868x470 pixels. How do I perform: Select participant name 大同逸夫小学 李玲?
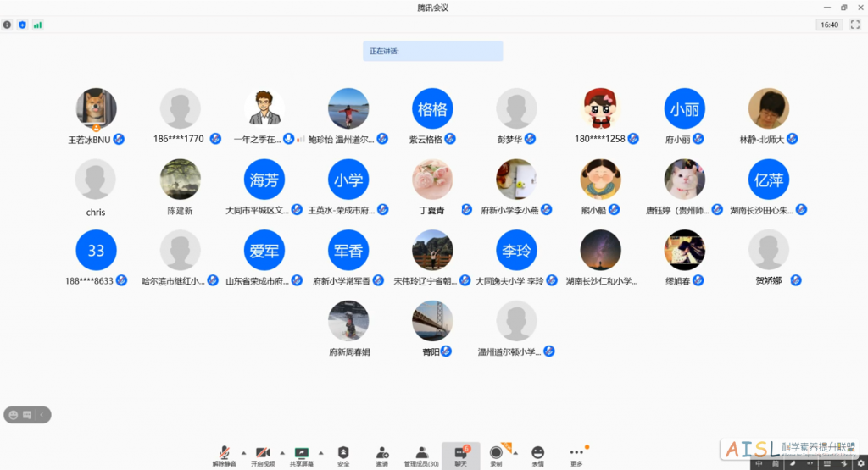click(509, 281)
